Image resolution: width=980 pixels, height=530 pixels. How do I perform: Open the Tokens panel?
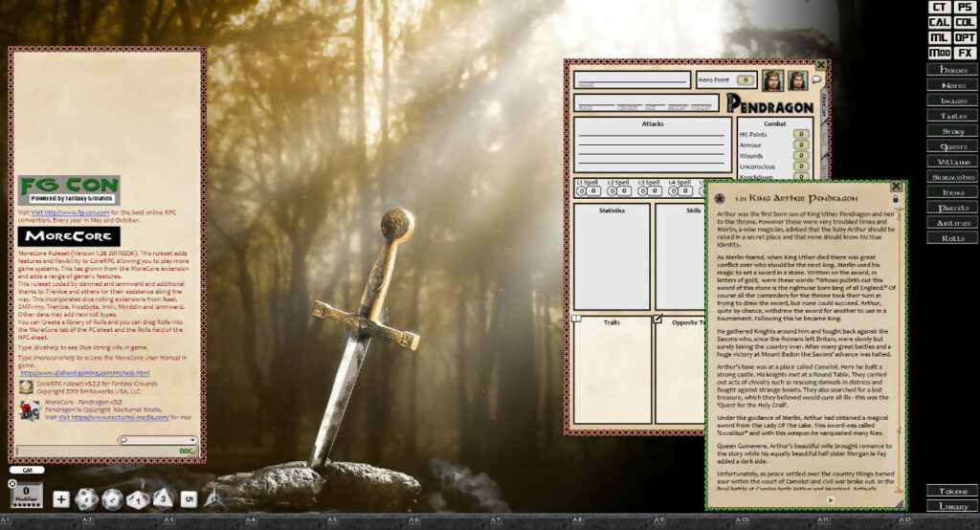coord(953,491)
